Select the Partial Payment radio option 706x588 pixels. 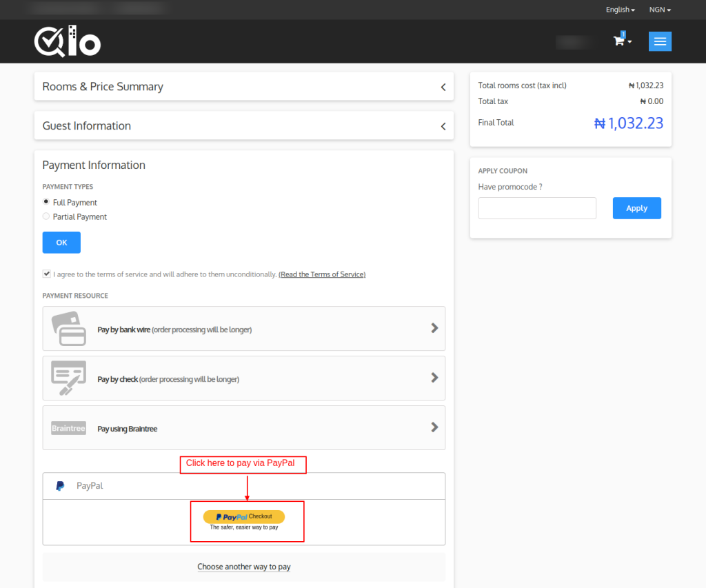[x=46, y=216]
